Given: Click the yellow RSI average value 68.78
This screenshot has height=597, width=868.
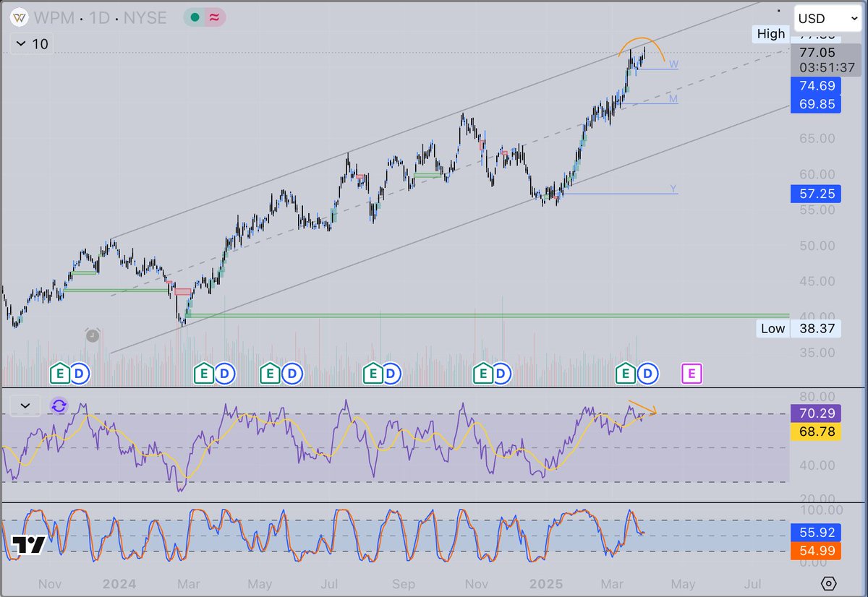Looking at the screenshot, I should click(x=817, y=432).
